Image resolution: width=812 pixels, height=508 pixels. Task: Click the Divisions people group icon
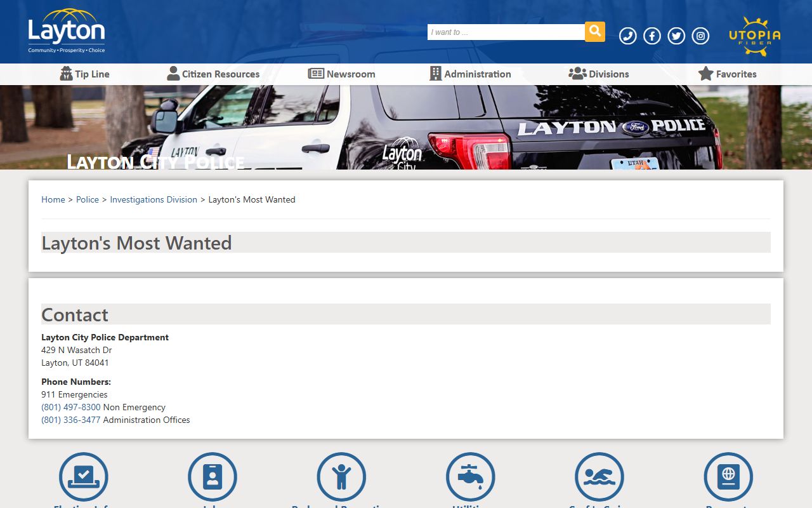click(577, 74)
